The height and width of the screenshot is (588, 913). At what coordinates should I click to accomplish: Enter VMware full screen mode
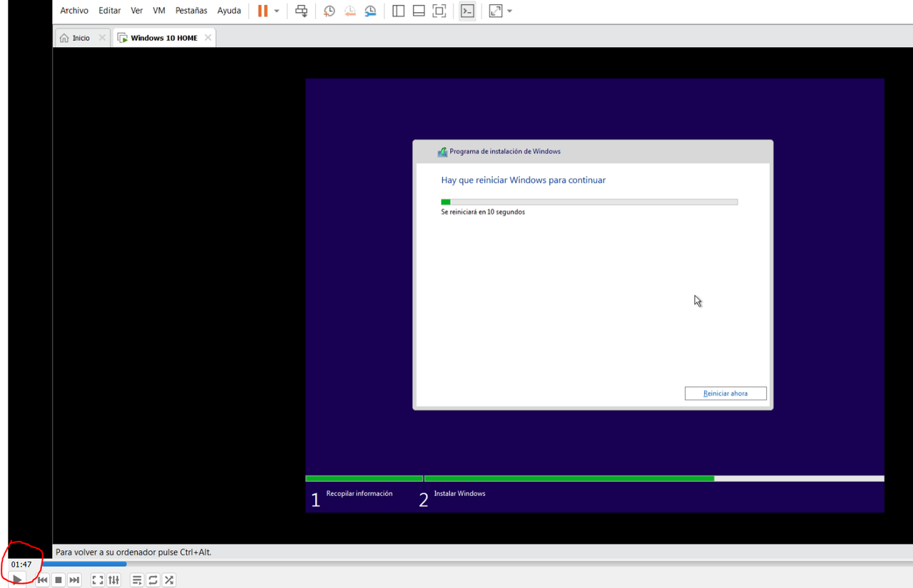tap(439, 11)
